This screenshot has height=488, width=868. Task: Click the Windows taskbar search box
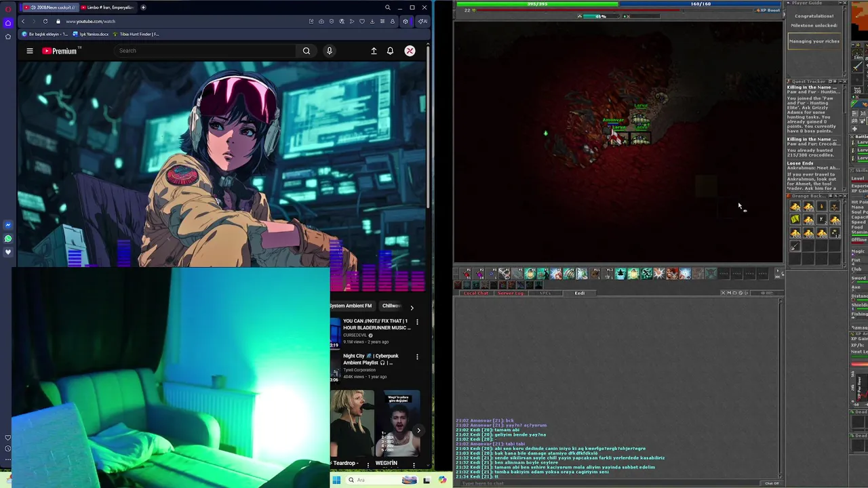[383, 480]
